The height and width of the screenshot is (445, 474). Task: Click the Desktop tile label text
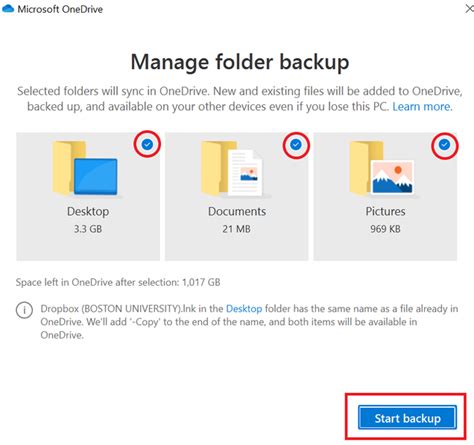(x=88, y=212)
